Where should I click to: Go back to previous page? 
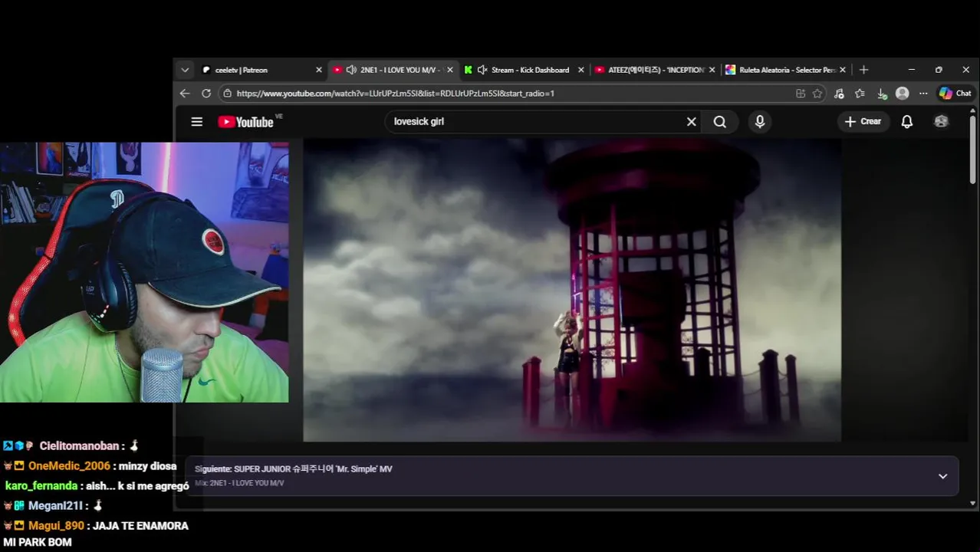(185, 94)
